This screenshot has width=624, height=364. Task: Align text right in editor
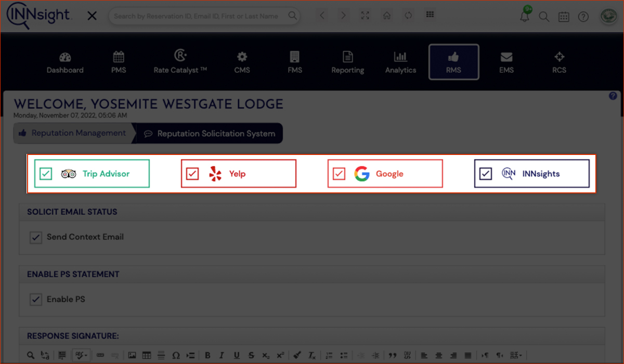(453, 356)
